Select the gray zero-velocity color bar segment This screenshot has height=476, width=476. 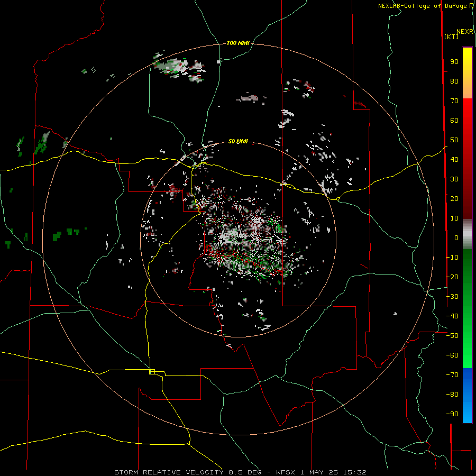[x=467, y=234]
